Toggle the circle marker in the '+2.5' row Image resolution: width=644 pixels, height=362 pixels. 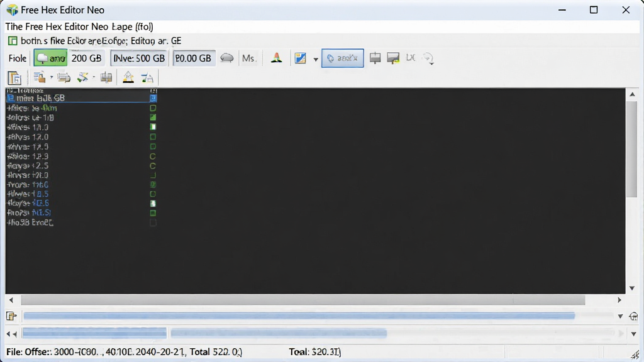point(153,166)
